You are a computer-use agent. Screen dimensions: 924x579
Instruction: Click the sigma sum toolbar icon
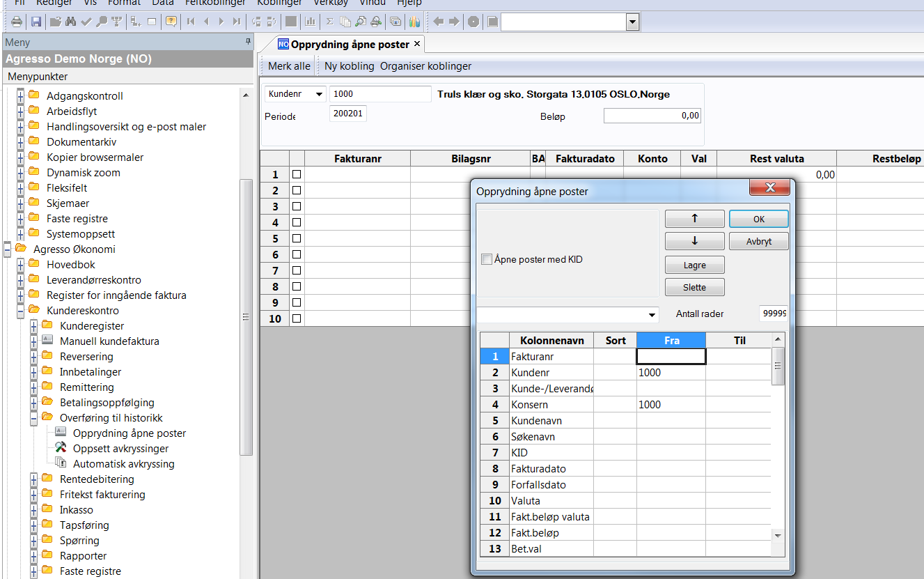[329, 22]
